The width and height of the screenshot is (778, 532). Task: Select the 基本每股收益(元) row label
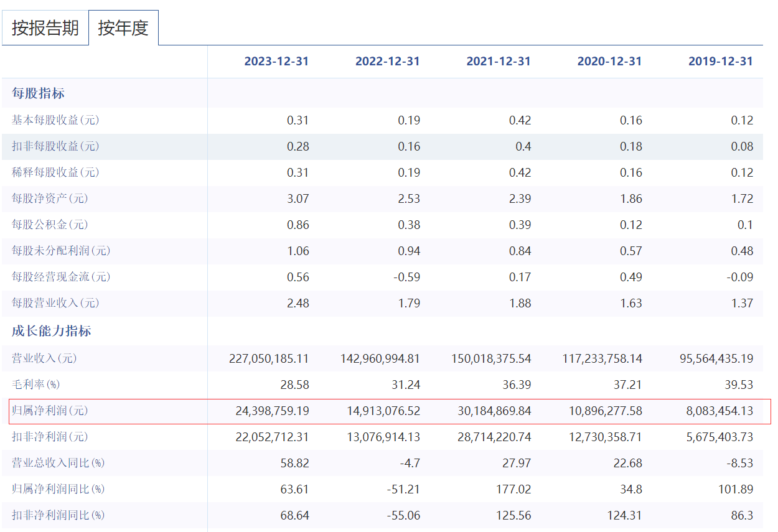click(x=55, y=120)
